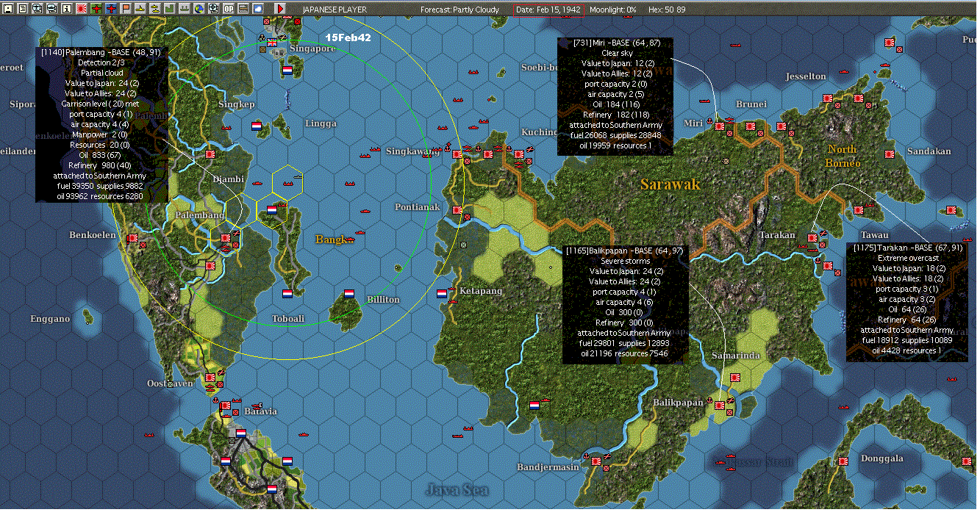This screenshot has height=515, width=980.
Task: Click 'Severe storms' in Balikpapan info box
Action: pos(626,261)
